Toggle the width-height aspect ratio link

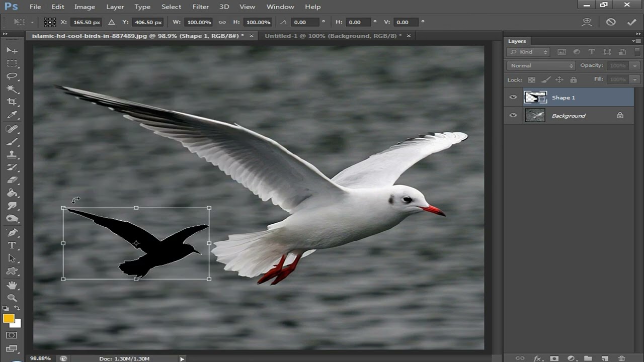pos(222,22)
